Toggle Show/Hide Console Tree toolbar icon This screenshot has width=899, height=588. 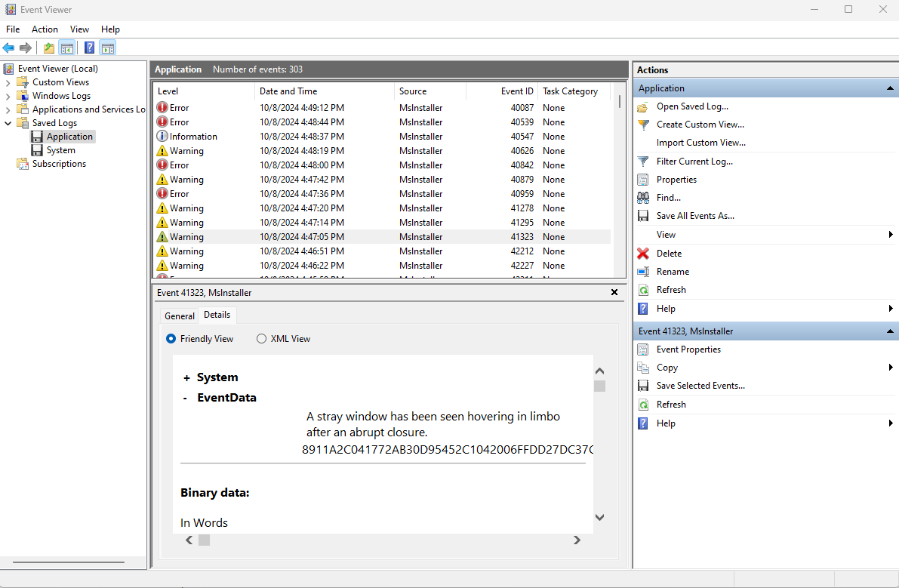pyautogui.click(x=67, y=48)
